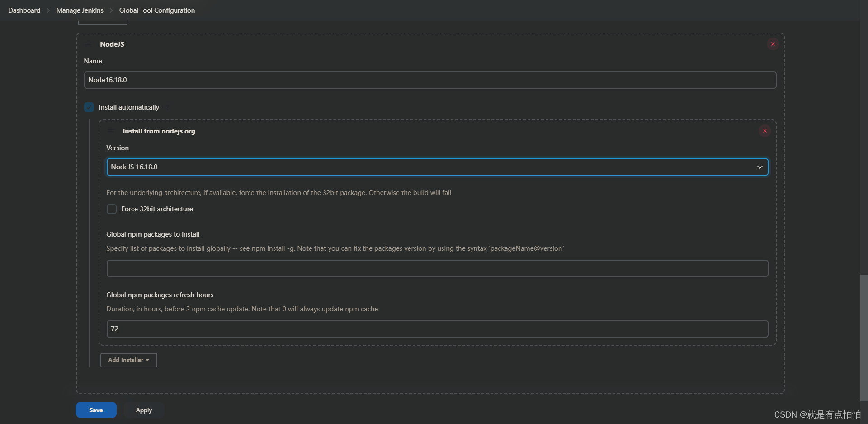Grab the drag handle beside NodeJS heading

click(89, 44)
